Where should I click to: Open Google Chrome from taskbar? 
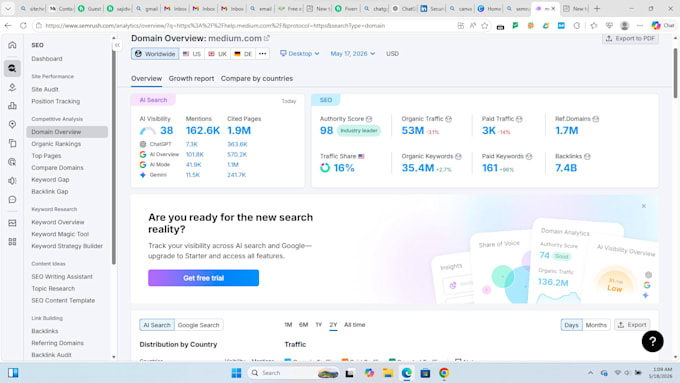[444, 373]
